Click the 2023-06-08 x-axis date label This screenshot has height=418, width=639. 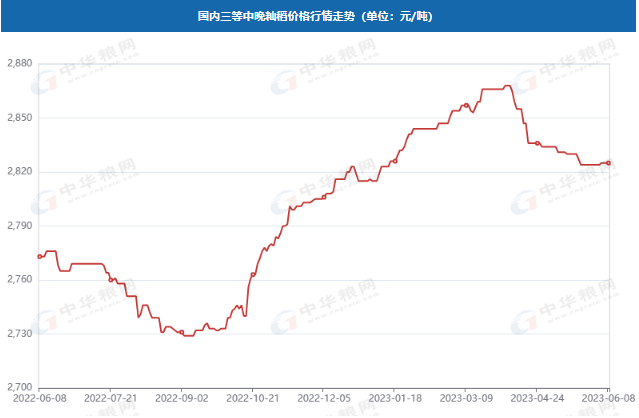pyautogui.click(x=608, y=398)
